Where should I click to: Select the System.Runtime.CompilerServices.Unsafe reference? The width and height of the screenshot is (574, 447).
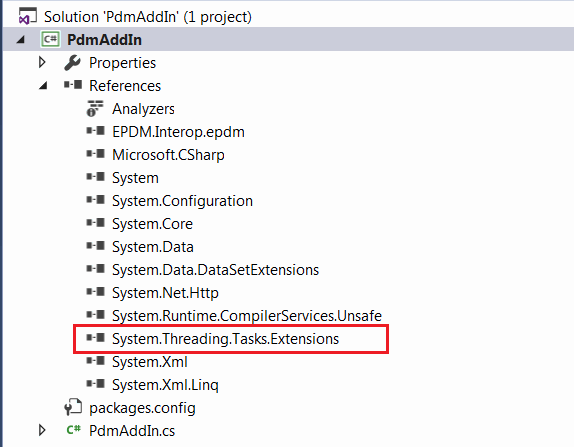247,316
